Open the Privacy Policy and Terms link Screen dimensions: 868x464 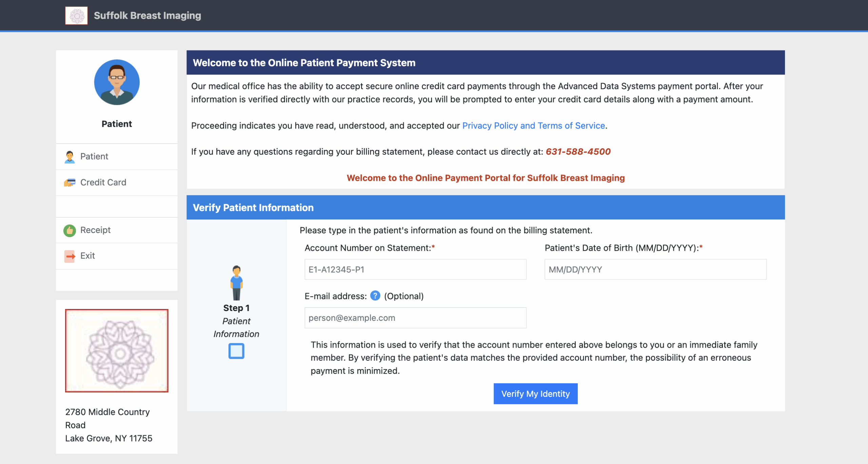(533, 125)
